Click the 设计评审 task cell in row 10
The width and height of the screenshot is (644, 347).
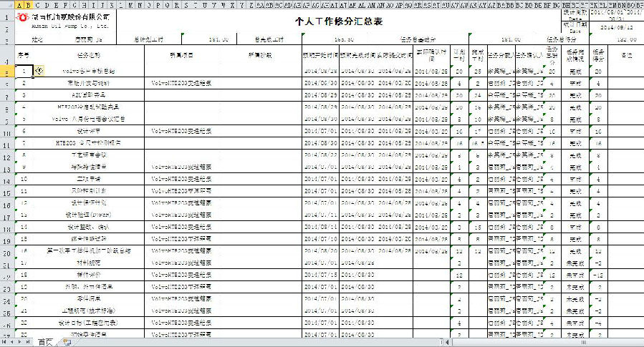pyautogui.click(x=89, y=131)
